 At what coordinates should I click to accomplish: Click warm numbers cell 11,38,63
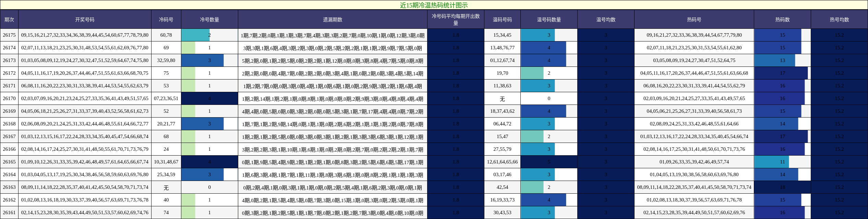coord(502,86)
